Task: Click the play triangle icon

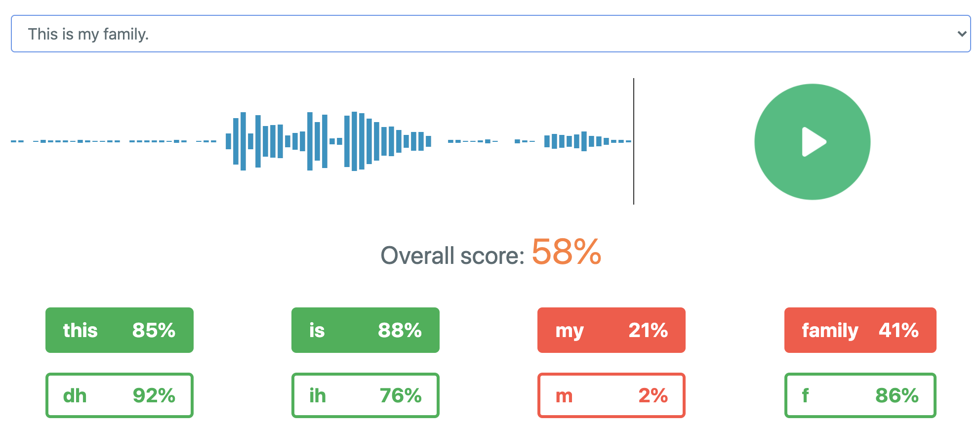Action: pos(814,141)
